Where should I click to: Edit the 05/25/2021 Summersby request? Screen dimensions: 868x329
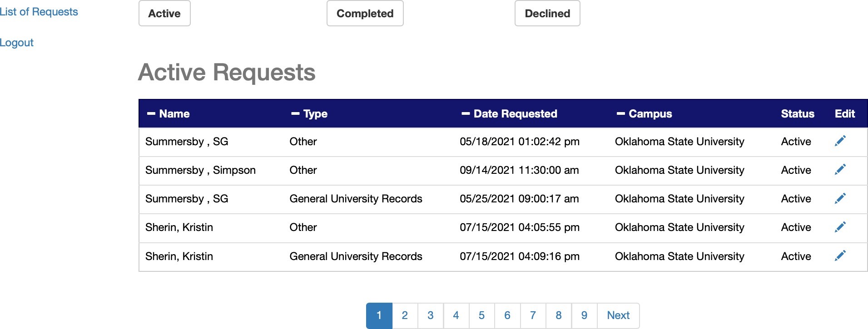840,198
